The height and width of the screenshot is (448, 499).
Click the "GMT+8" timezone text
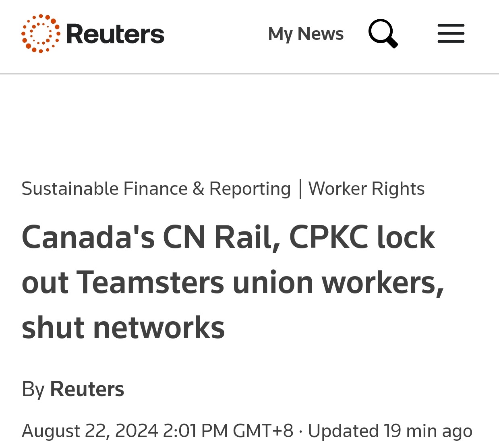(x=263, y=431)
